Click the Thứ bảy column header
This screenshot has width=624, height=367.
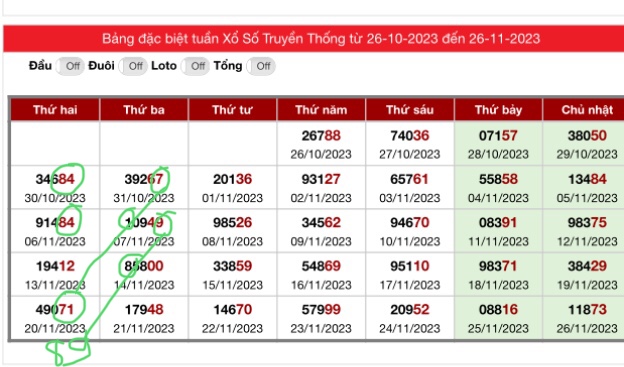click(x=498, y=110)
